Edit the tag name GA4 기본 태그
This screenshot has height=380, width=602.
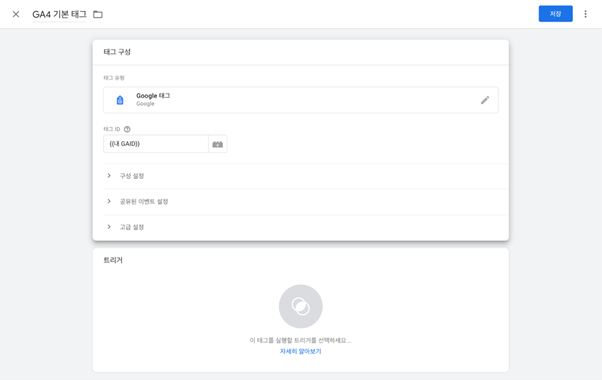tap(60, 14)
